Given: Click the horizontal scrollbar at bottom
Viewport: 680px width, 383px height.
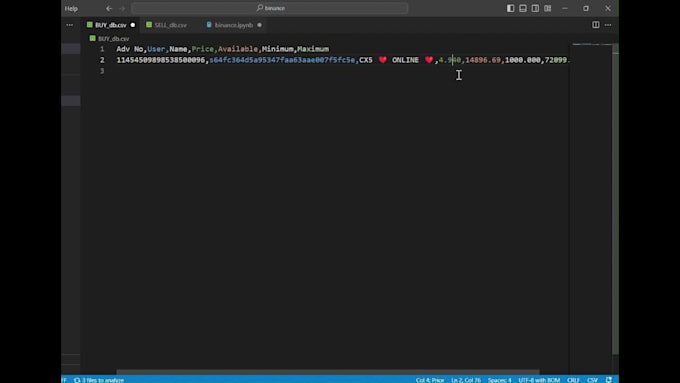Looking at the screenshot, I should pos(328,372).
